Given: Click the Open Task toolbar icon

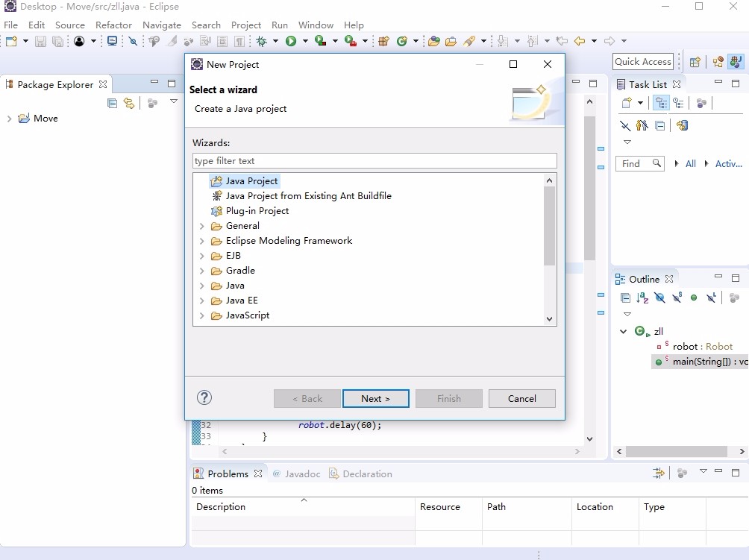Looking at the screenshot, I should click(x=451, y=41).
